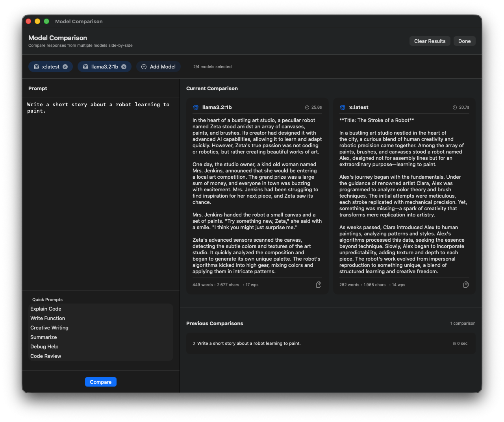
Task: Pick the Summarize quick prompt
Action: pos(43,337)
